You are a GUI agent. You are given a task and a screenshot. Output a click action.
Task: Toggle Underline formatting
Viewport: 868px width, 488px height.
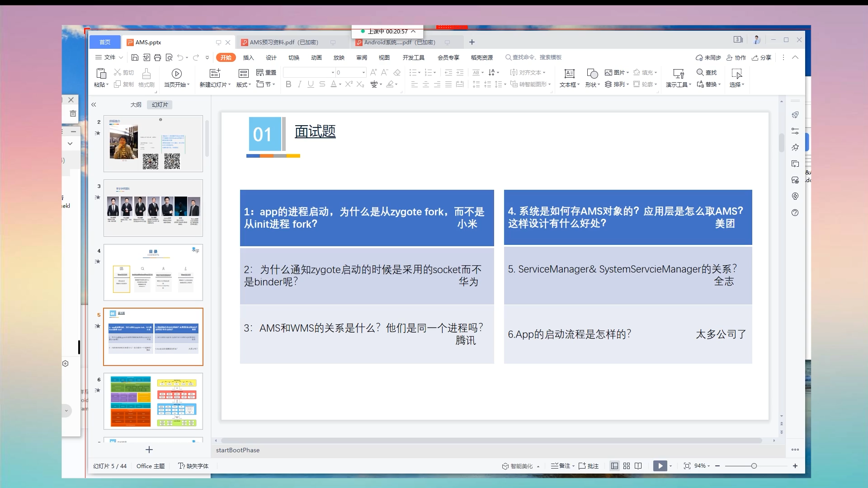point(311,84)
